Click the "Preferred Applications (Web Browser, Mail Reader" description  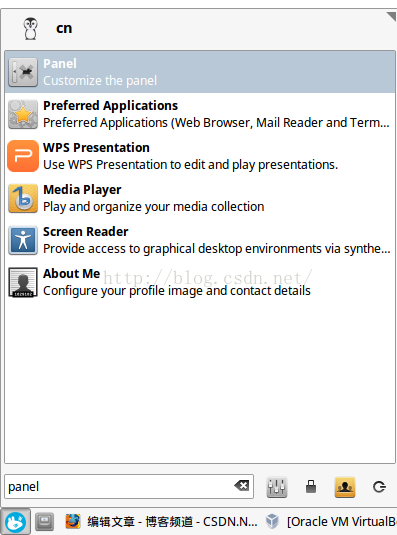coord(217,123)
